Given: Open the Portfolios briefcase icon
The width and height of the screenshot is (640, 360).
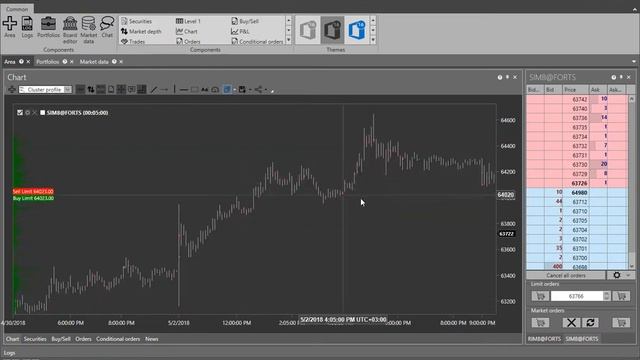Looking at the screenshot, I should pyautogui.click(x=48, y=27).
